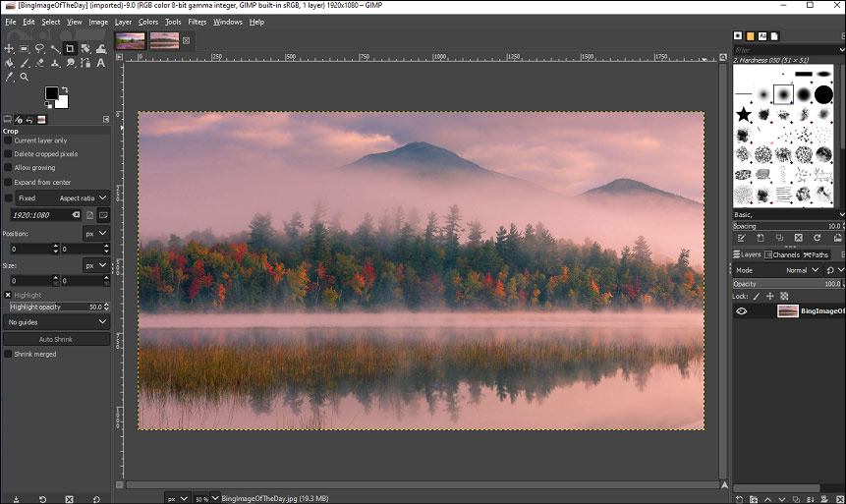Screen dimensions: 846x504
Task: Select the Zoom magnifier tool
Action: click(x=25, y=78)
